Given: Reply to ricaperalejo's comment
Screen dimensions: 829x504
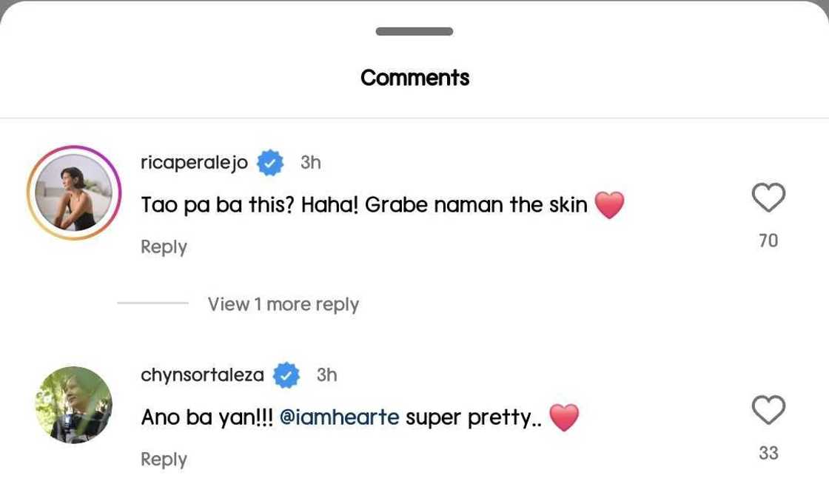Looking at the screenshot, I should (164, 247).
